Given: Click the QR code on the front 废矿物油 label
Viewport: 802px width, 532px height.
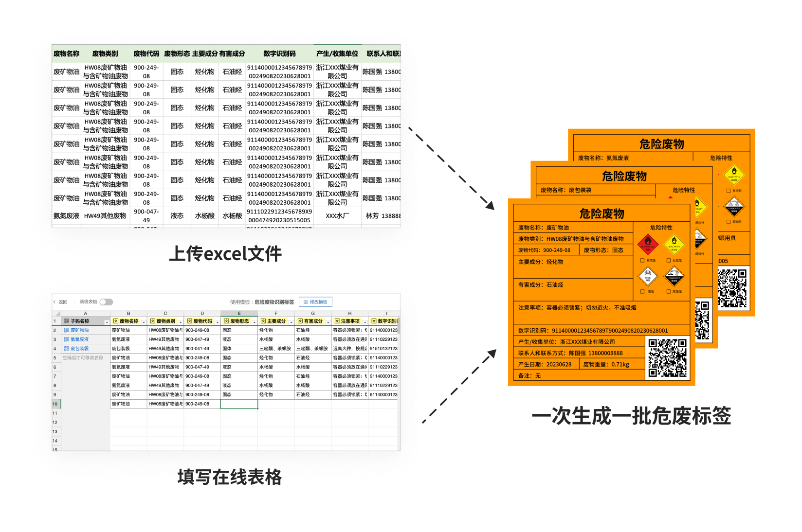Looking at the screenshot, I should (668, 358).
